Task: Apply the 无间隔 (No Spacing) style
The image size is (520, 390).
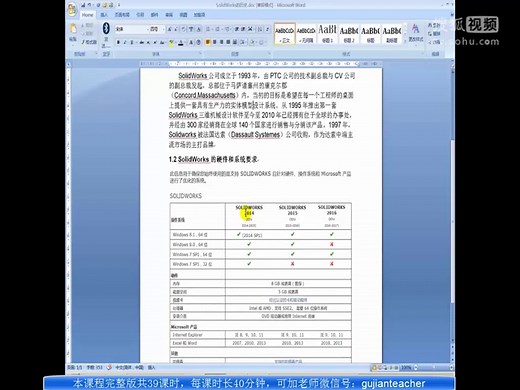Action: pyautogui.click(x=306, y=33)
